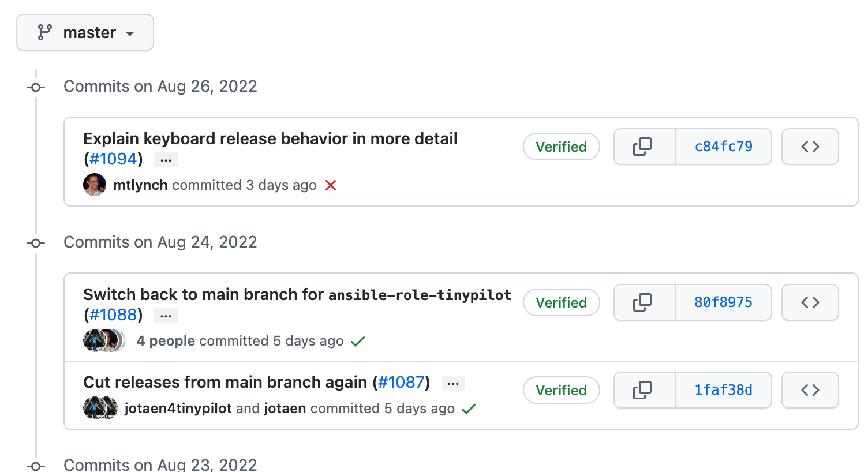Browse repository code at commit c84fc79
The image size is (868, 472).
pyautogui.click(x=810, y=147)
